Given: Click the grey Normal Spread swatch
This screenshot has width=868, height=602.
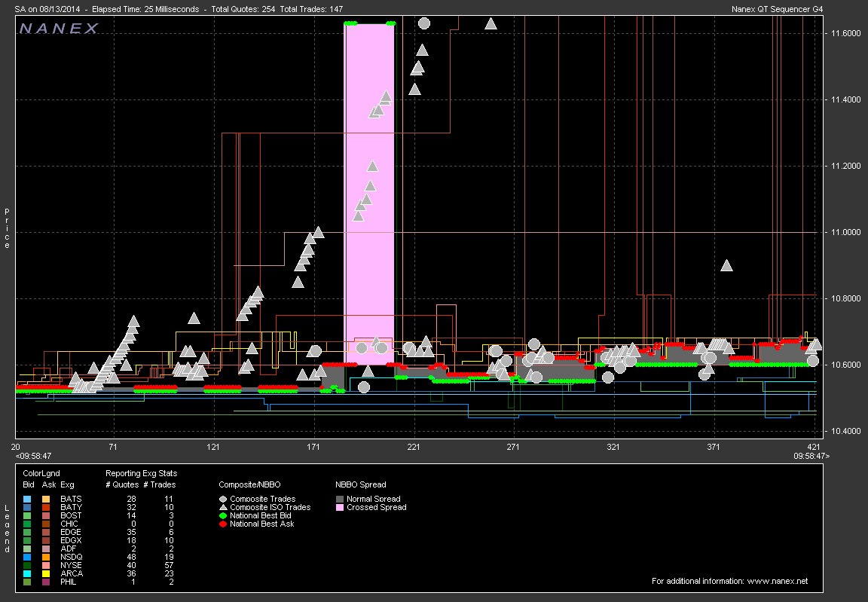Looking at the screenshot, I should (x=340, y=499).
